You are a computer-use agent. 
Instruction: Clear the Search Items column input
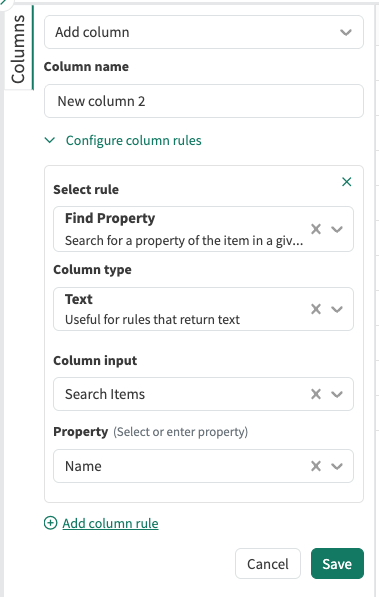(x=316, y=394)
